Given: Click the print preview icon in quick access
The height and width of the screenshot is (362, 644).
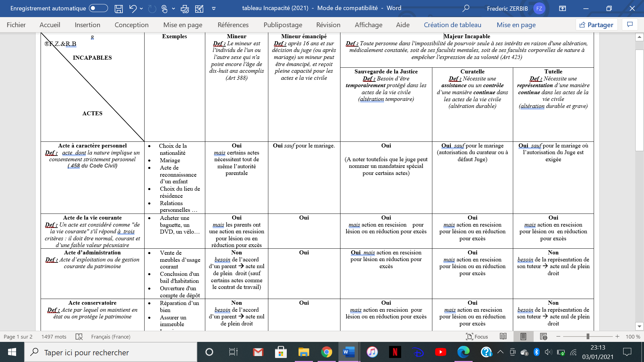Looking at the screenshot, I should [x=184, y=8].
